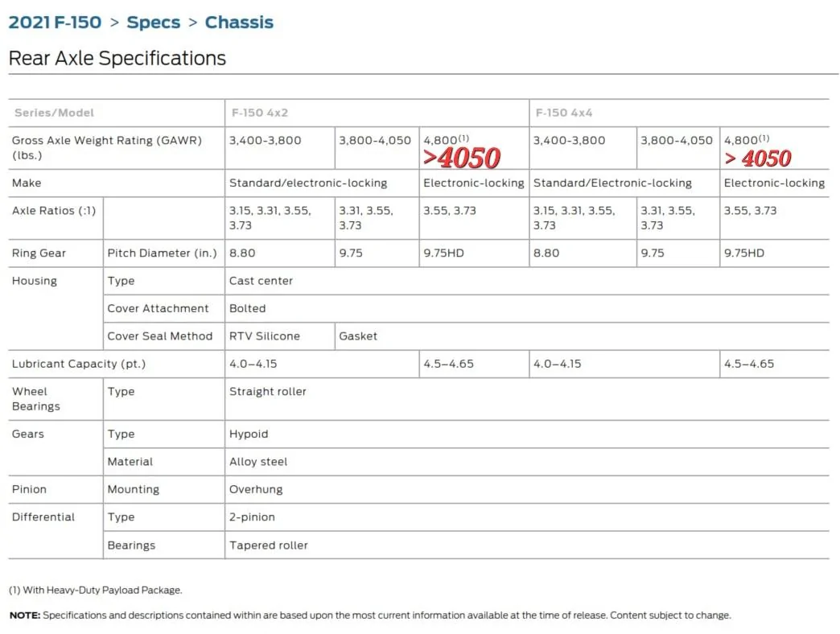Click the "Series/Model" header cell
This screenshot has height=634, width=840.
54,113
